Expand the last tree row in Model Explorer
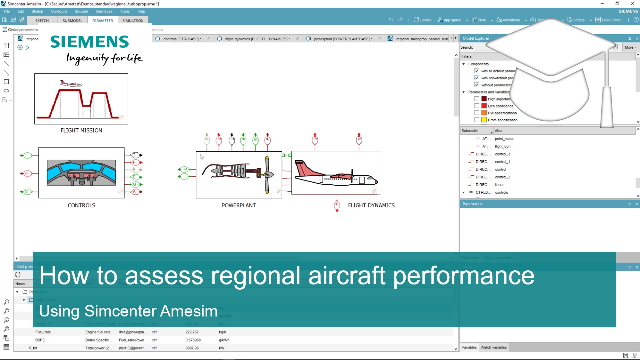 coord(464,192)
